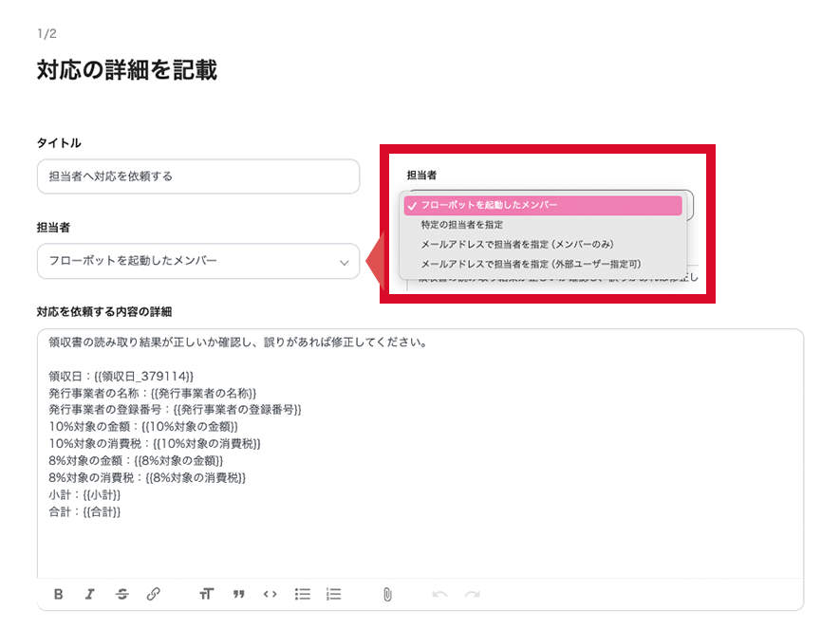Click the タイトル input field
Screen dimensions: 840x629
pyautogui.click(x=197, y=176)
